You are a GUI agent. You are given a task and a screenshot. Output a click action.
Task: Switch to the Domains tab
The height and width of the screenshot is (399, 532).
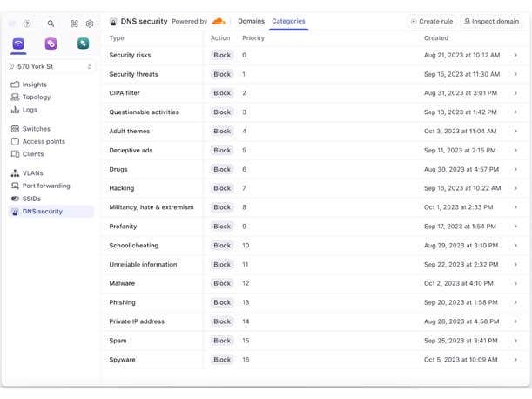251,21
